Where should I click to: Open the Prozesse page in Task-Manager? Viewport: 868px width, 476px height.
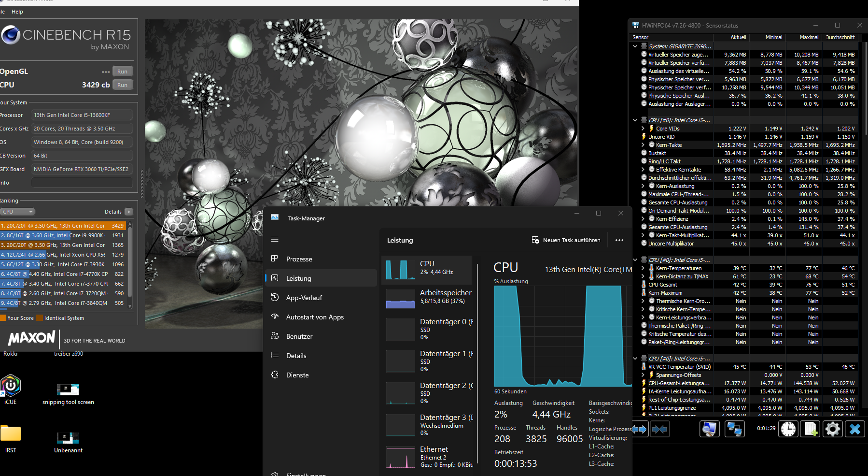click(321, 259)
